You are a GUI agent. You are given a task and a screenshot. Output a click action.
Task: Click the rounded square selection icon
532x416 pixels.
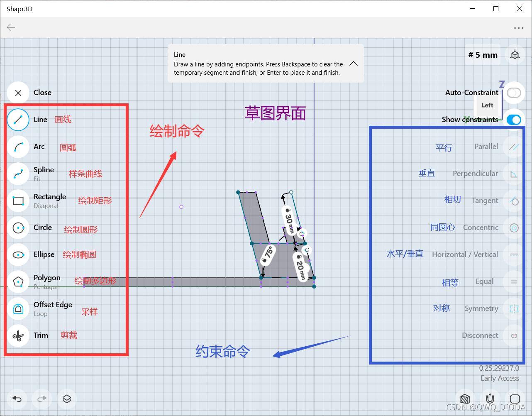pyautogui.click(x=515, y=399)
